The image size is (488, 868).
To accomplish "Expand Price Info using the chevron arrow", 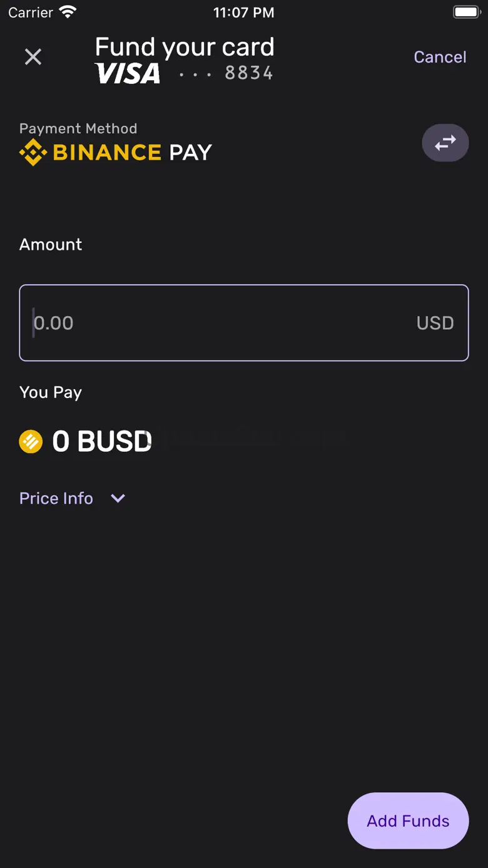I will tap(118, 498).
